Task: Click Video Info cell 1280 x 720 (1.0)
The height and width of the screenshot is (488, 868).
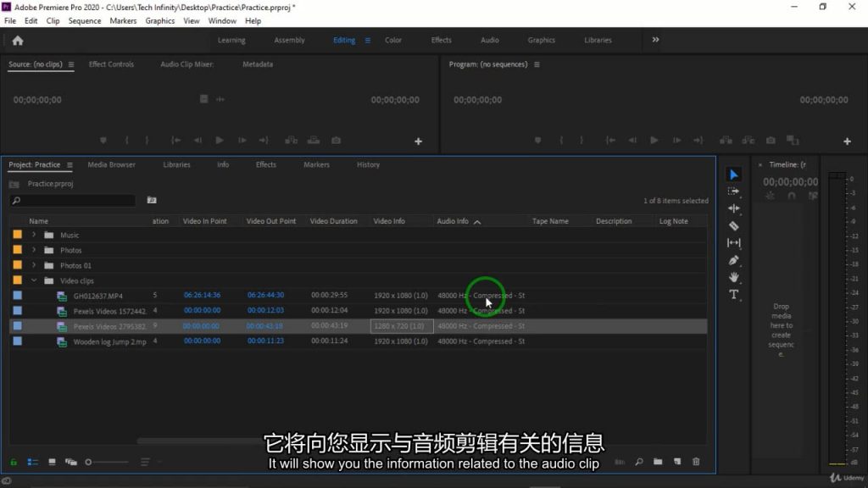Action: click(x=401, y=326)
